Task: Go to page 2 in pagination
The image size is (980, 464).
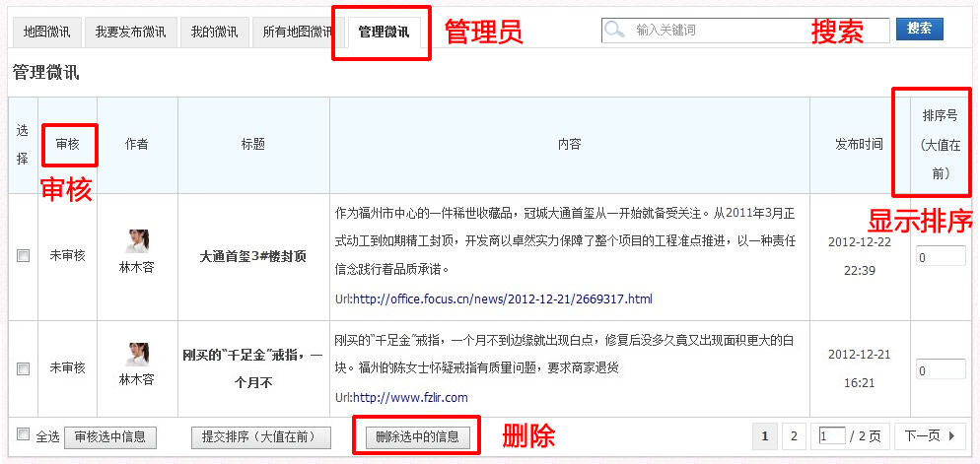Action: [x=794, y=435]
